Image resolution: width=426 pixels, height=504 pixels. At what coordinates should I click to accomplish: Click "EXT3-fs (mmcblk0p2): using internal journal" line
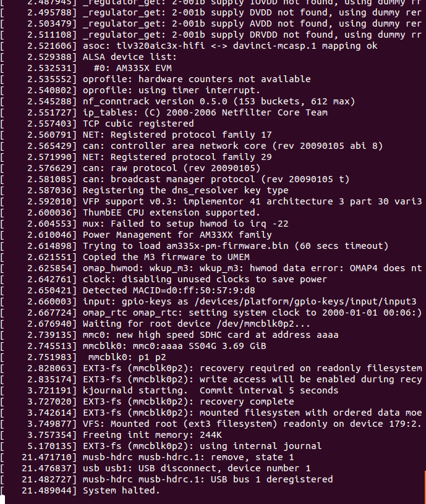pos(202,446)
